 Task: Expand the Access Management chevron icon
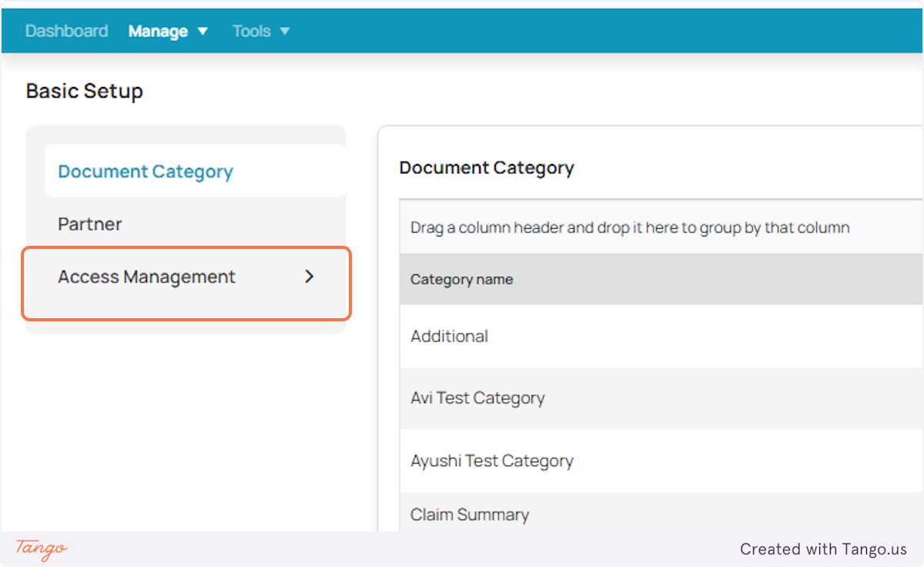point(309,276)
